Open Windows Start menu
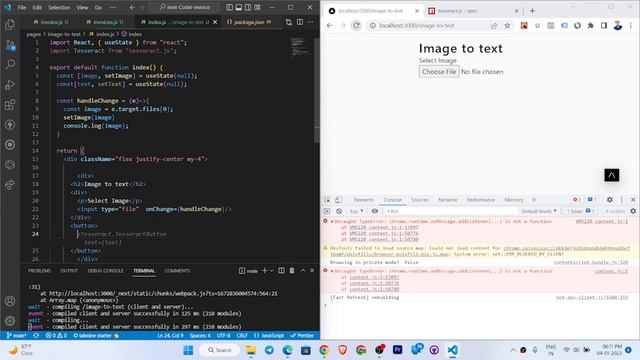Viewport: 640px width, 360px height. coord(188,350)
